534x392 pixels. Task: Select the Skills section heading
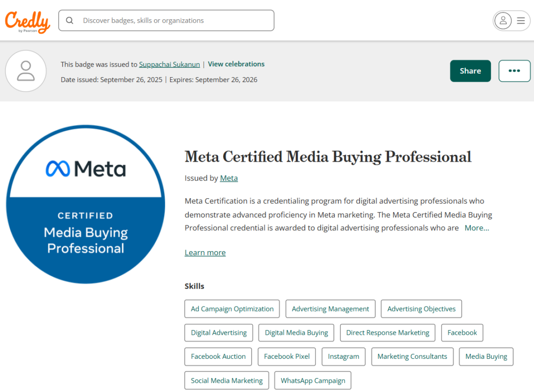click(x=194, y=286)
